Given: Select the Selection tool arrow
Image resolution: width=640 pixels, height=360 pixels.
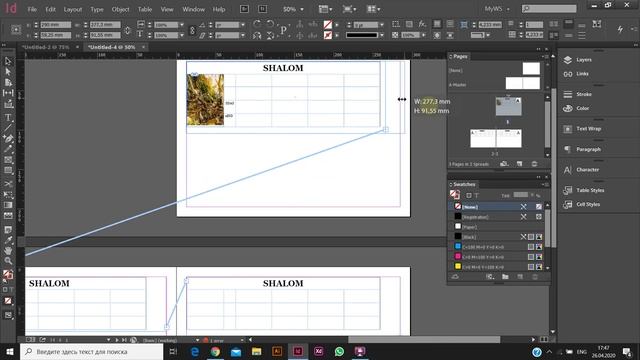Looking at the screenshot, I should coord(8,61).
